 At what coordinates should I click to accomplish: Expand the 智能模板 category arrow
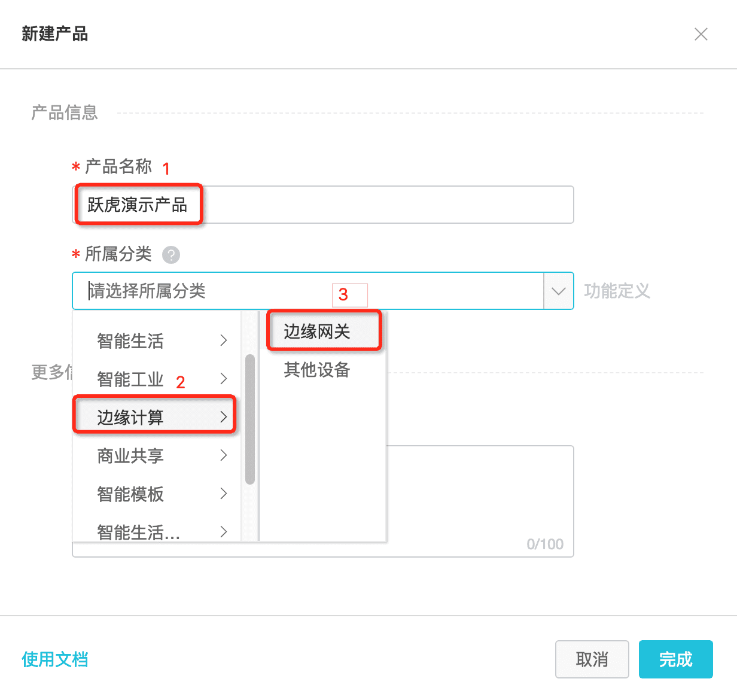pyautogui.click(x=223, y=494)
